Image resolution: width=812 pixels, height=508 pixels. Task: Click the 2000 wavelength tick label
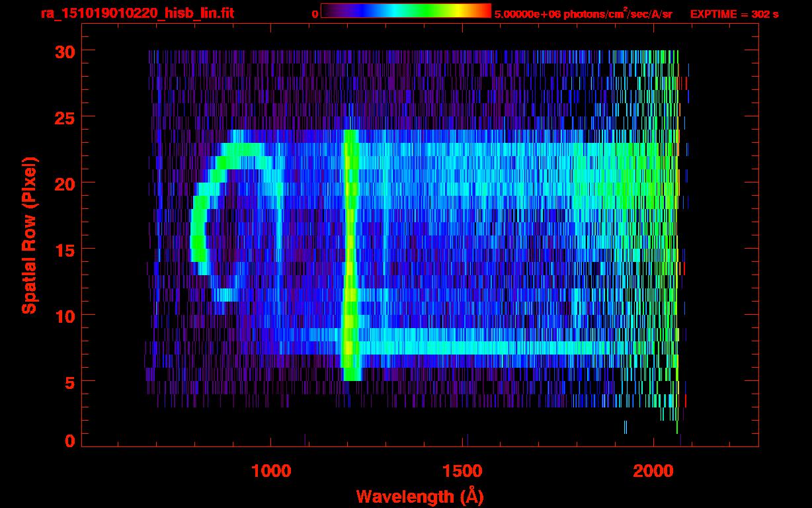[653, 471]
